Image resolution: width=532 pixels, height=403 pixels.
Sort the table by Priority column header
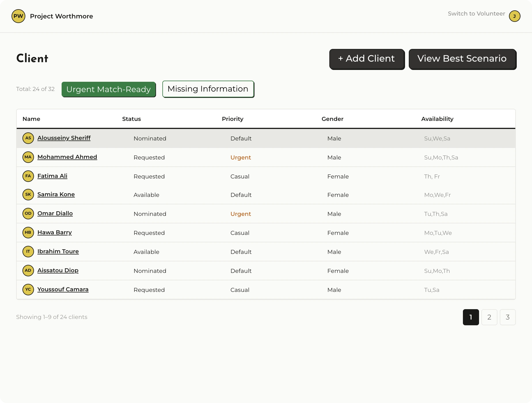pyautogui.click(x=233, y=119)
